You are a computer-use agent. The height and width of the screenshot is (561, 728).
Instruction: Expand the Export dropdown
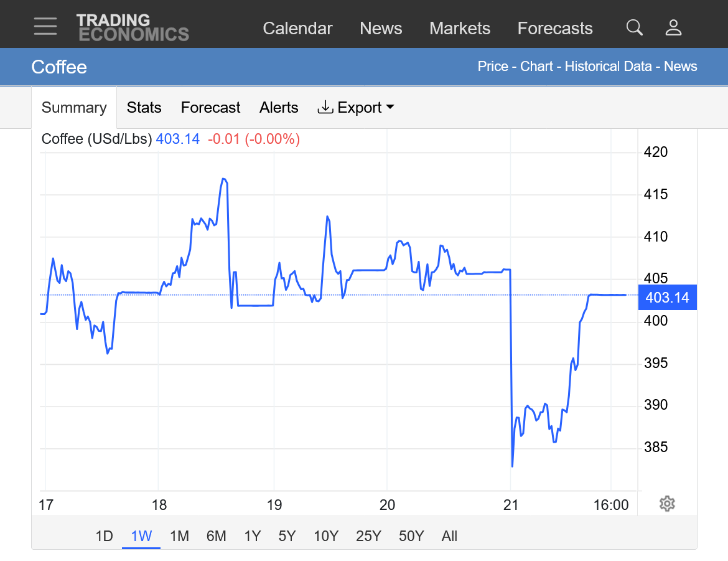click(x=356, y=108)
